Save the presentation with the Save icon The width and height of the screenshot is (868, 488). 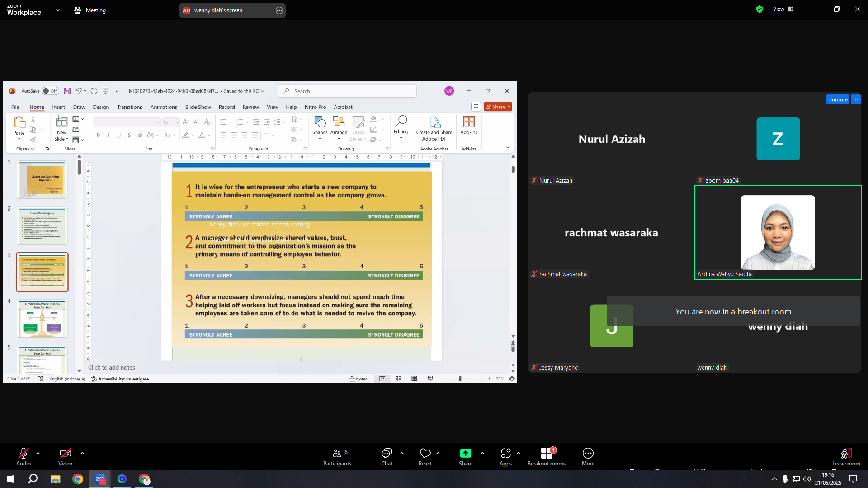coord(67,91)
